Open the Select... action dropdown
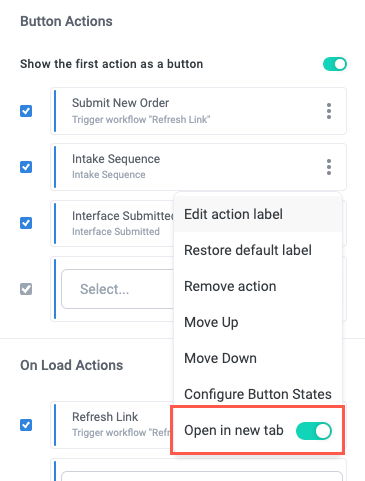The height and width of the screenshot is (481, 365). (x=118, y=289)
